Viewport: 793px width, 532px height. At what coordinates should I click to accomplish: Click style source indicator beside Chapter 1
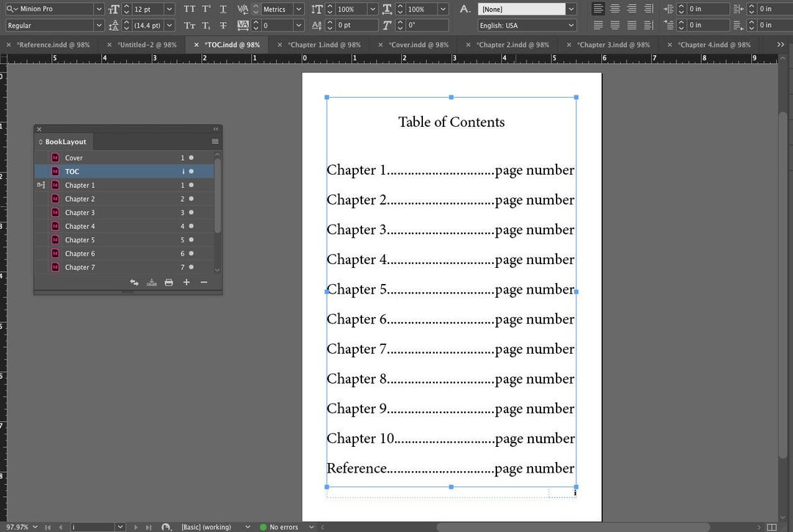coord(41,185)
